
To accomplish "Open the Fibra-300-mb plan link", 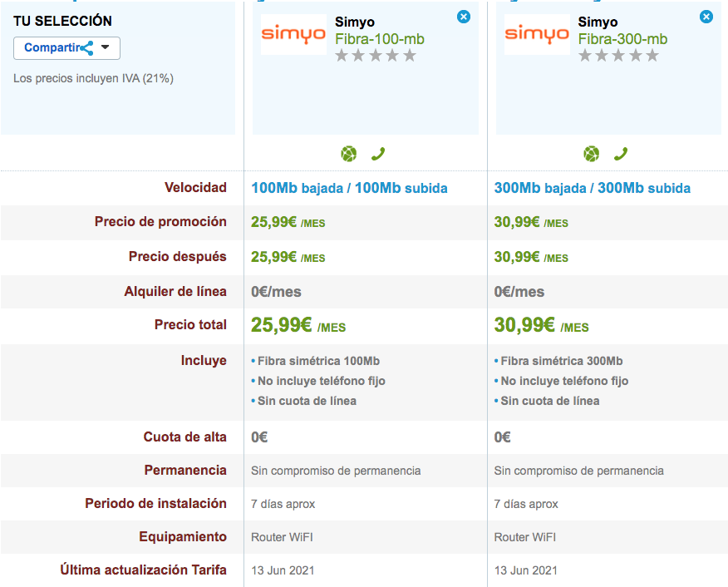I will click(622, 39).
